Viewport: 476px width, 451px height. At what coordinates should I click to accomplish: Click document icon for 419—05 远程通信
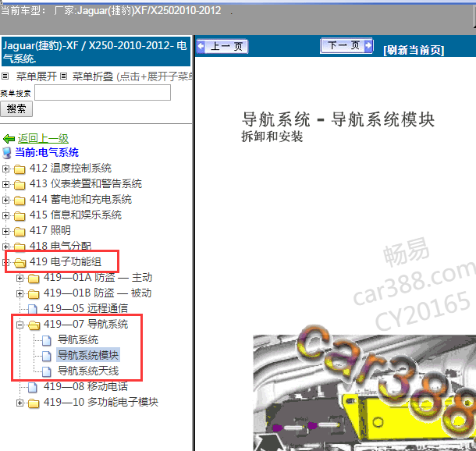pos(33,309)
